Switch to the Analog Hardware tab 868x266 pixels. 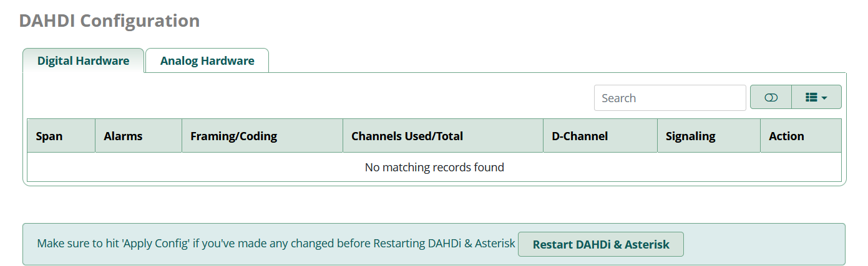pos(207,60)
